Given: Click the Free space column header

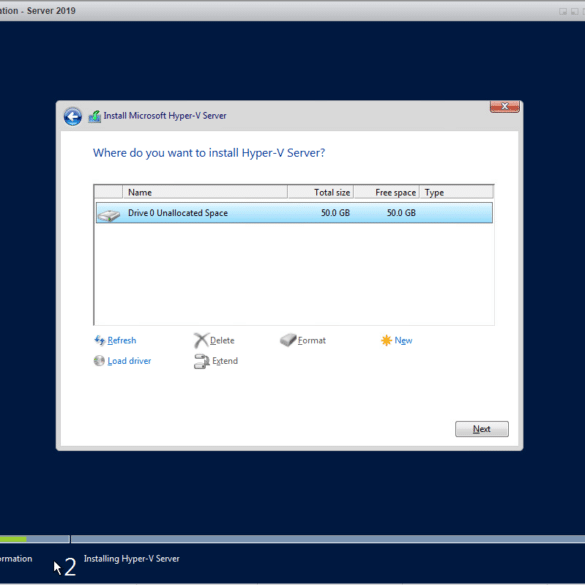Looking at the screenshot, I should 387,192.
